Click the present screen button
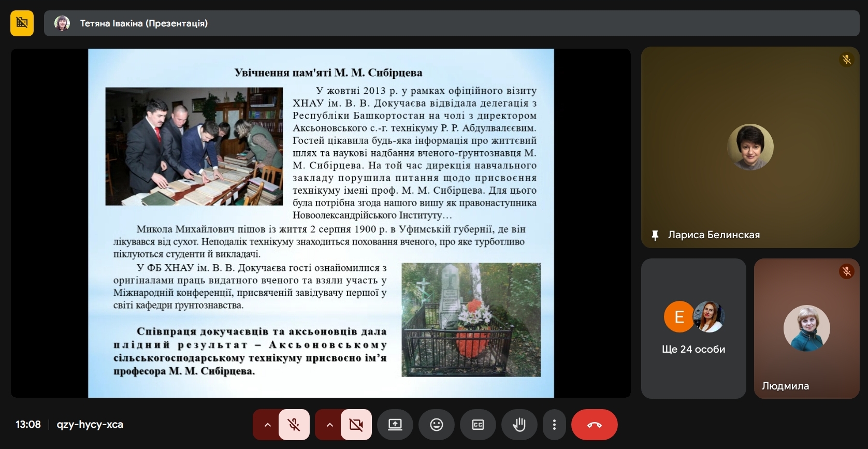 (395, 425)
